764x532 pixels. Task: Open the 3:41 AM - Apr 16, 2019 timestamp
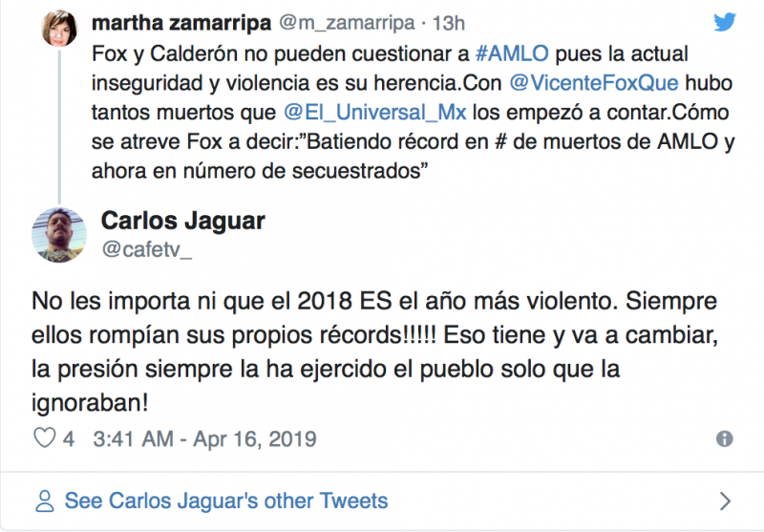(203, 439)
